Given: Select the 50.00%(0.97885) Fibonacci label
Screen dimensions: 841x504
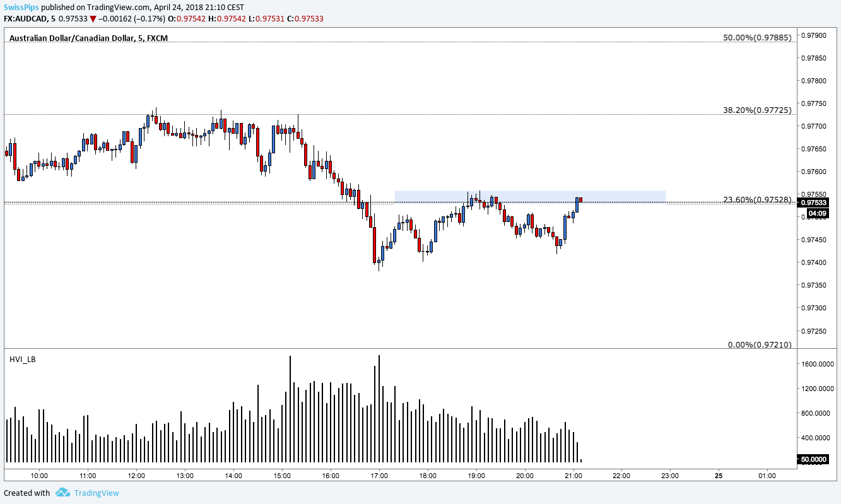Looking at the screenshot, I should (x=757, y=37).
